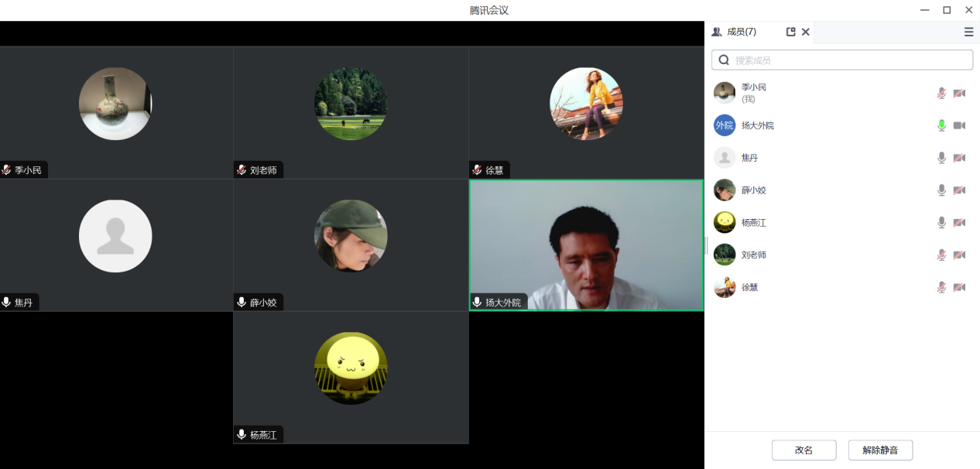Viewport: 980px width, 469px height.
Task: Toggle 徐慧's disabled camera in the member list
Action: click(x=959, y=287)
